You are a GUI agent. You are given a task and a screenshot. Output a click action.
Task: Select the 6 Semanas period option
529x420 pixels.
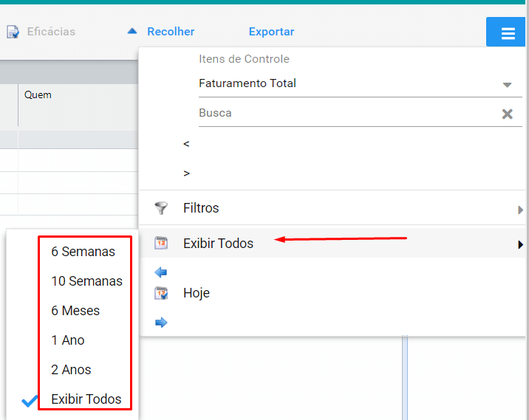point(83,252)
